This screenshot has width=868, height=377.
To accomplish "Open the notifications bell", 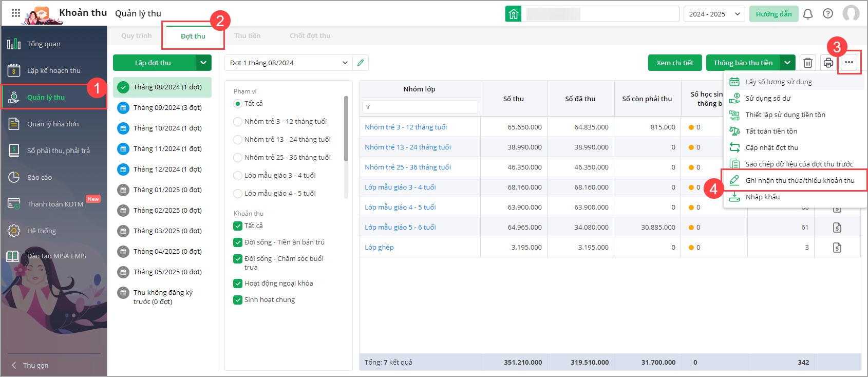I will click(x=808, y=14).
